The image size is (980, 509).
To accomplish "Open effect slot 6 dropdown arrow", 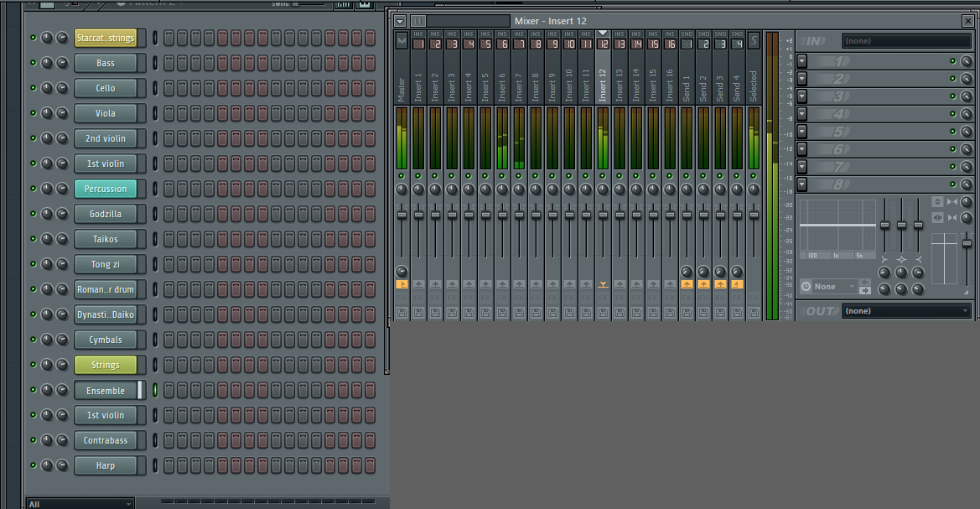I will (x=802, y=148).
